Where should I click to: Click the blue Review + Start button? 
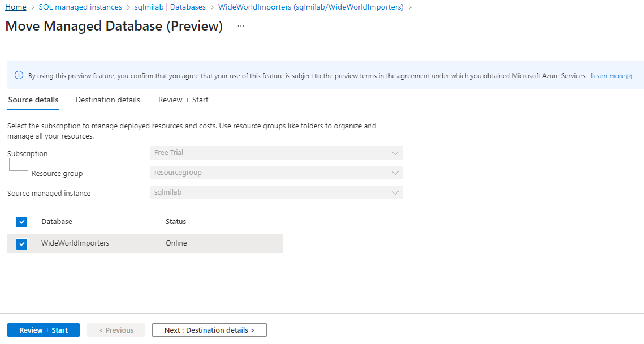click(x=44, y=330)
